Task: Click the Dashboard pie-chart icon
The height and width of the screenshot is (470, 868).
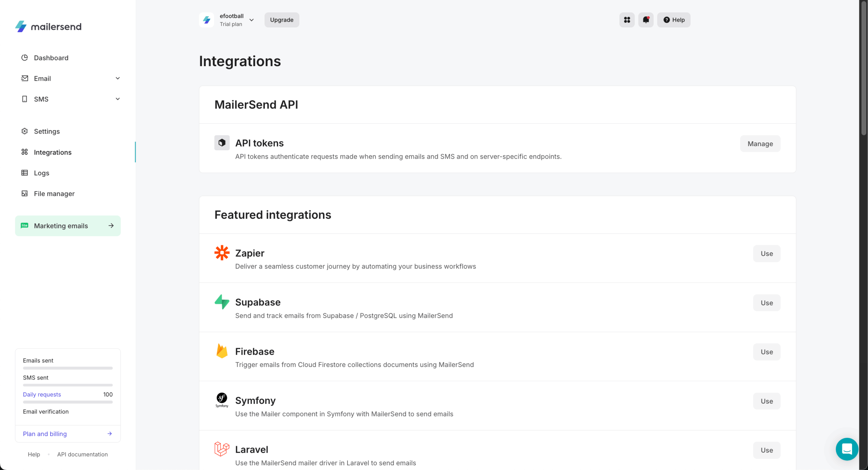Action: 24,58
